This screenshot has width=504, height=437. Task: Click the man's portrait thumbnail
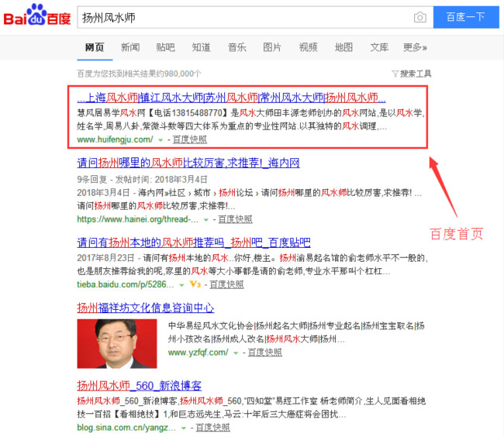click(x=116, y=344)
